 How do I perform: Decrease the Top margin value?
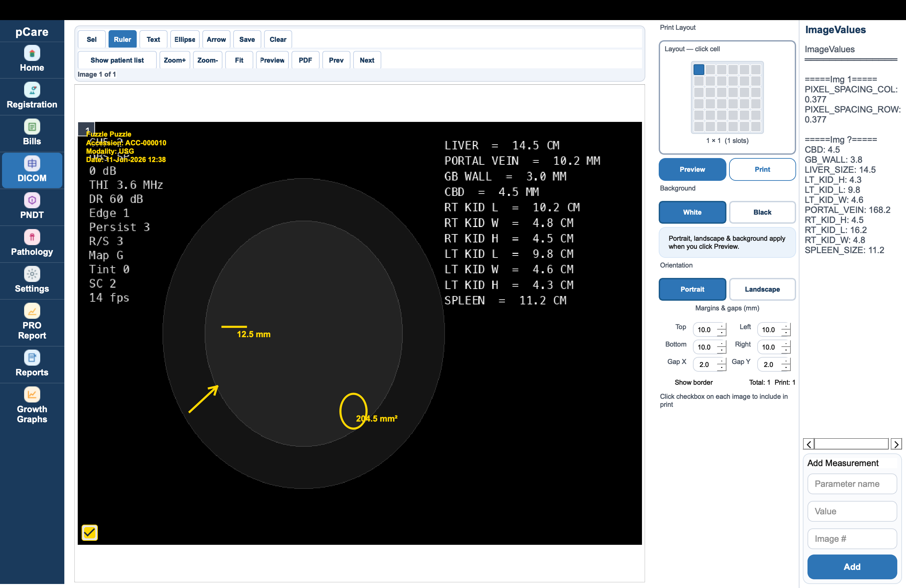(722, 333)
